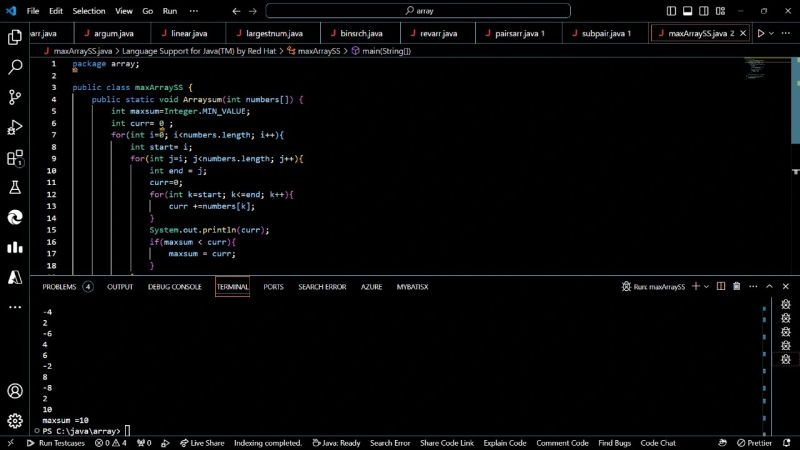800x450 pixels.
Task: Maximize the panel with the chevron up
Action: click(x=770, y=287)
